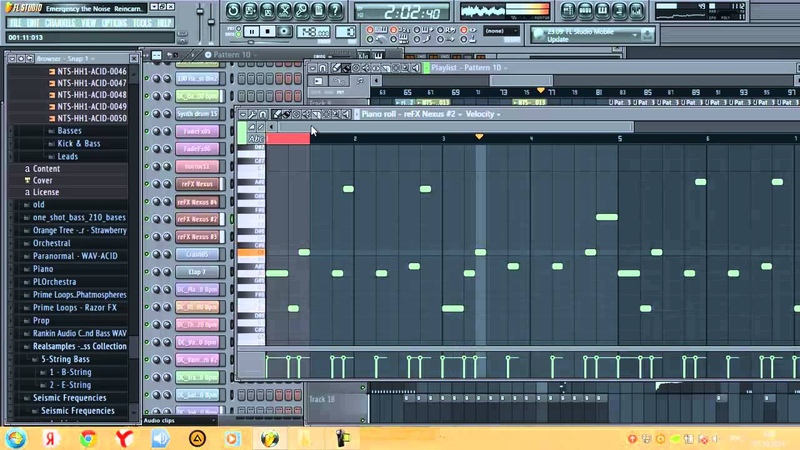Select the reFX Nexus #2 channel button
The width and height of the screenshot is (800, 450).
197,219
